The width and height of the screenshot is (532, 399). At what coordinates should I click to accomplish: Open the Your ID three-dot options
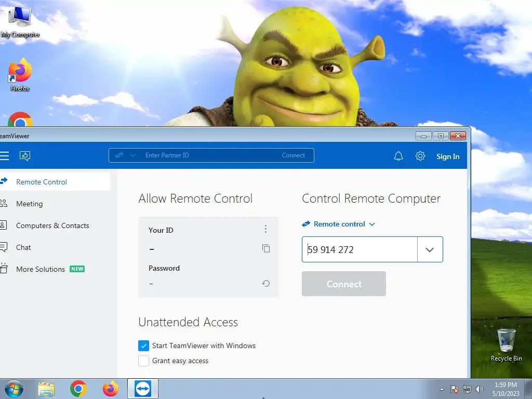tap(265, 229)
